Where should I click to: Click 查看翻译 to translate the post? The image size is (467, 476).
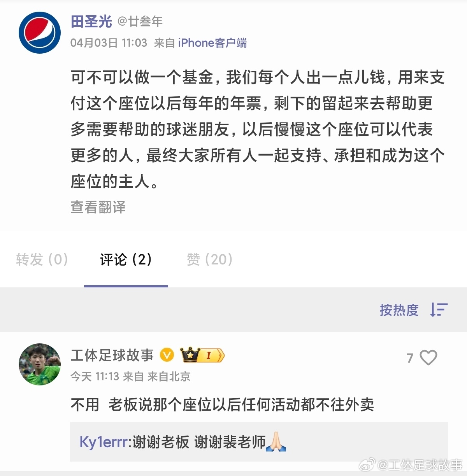(x=98, y=207)
